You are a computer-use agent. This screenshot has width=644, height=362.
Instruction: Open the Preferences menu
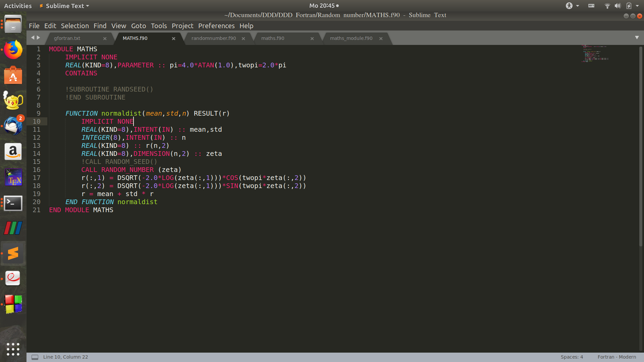coord(216,26)
